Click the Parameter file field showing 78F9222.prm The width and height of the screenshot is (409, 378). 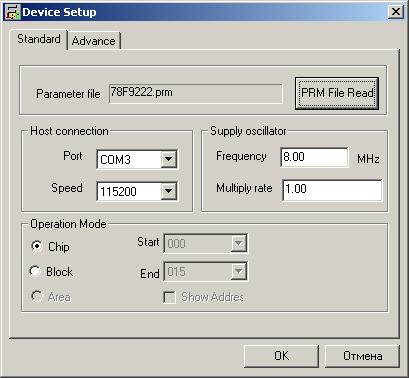(196, 93)
